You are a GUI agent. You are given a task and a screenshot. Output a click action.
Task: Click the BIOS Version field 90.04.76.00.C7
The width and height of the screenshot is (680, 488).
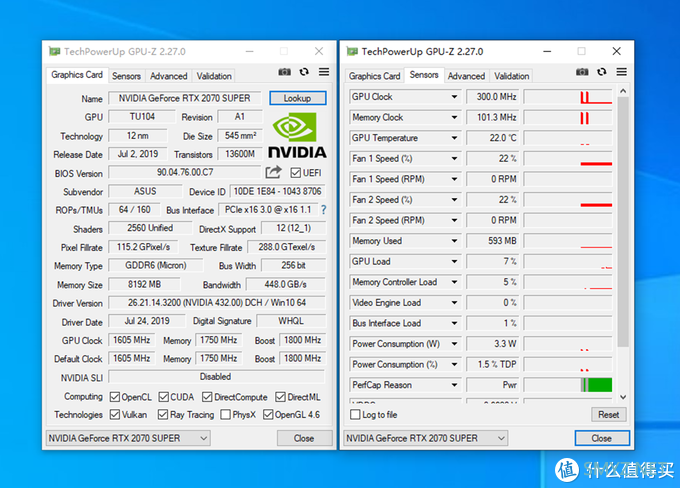pyautogui.click(x=185, y=172)
